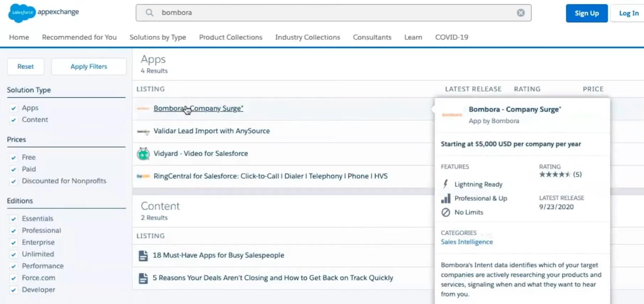Screen dimensions: 644x304
Task: Click the RingCentral listing icon
Action: click(x=143, y=176)
